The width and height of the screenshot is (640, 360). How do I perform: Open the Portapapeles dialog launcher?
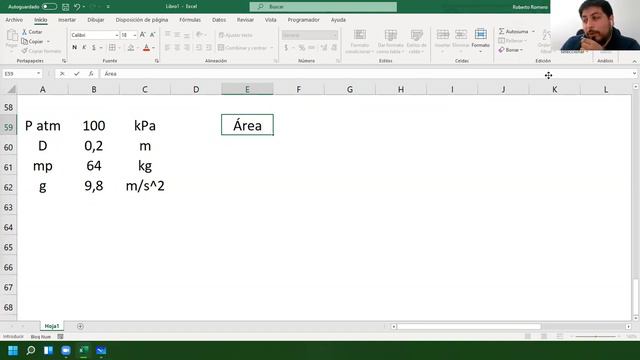[x=64, y=61]
